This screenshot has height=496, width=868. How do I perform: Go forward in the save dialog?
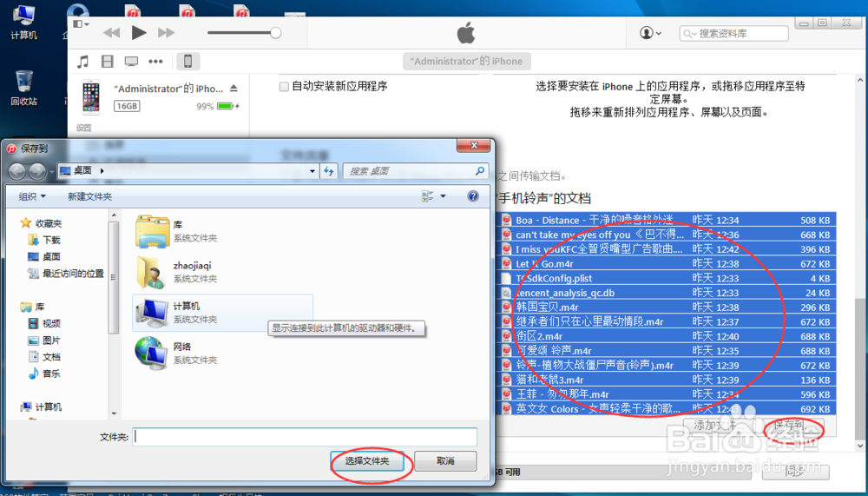(37, 171)
